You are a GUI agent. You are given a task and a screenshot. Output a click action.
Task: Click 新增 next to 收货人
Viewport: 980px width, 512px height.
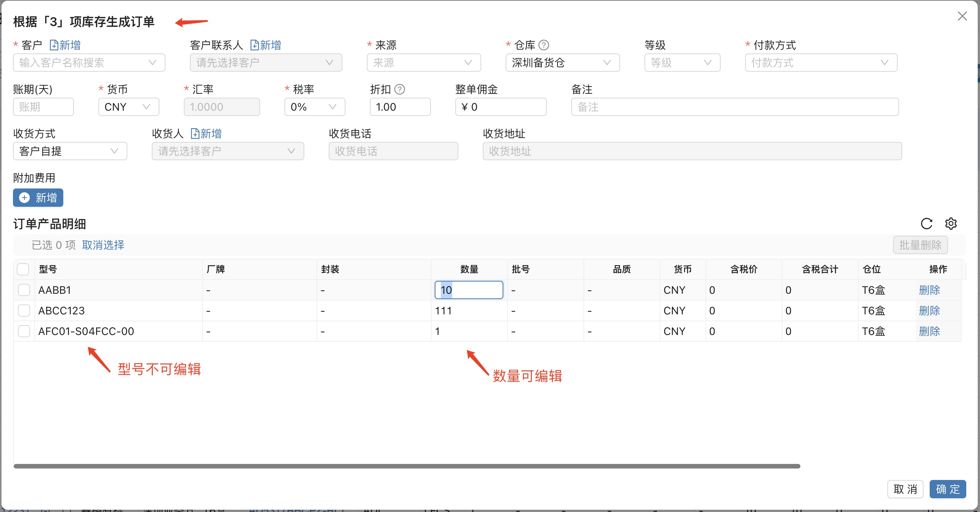point(206,134)
